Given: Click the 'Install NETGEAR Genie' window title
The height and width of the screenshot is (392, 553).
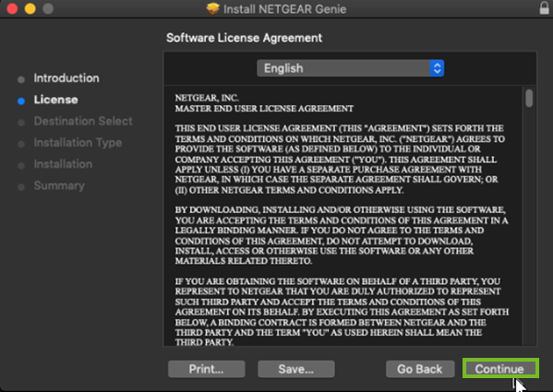Looking at the screenshot, I should 284,9.
